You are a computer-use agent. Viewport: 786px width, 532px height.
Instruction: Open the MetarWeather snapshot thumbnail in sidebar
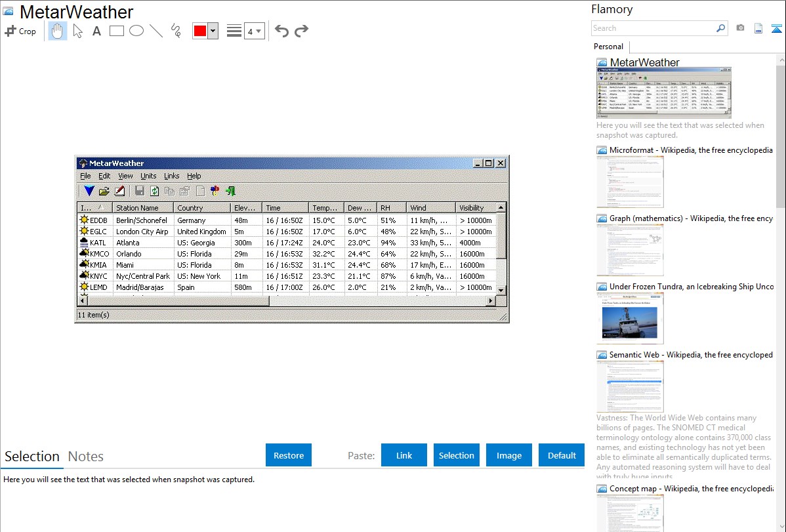coord(664,93)
